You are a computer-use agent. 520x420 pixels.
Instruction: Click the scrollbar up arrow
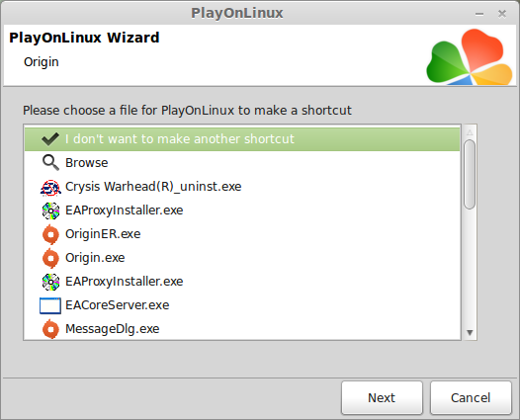470,132
